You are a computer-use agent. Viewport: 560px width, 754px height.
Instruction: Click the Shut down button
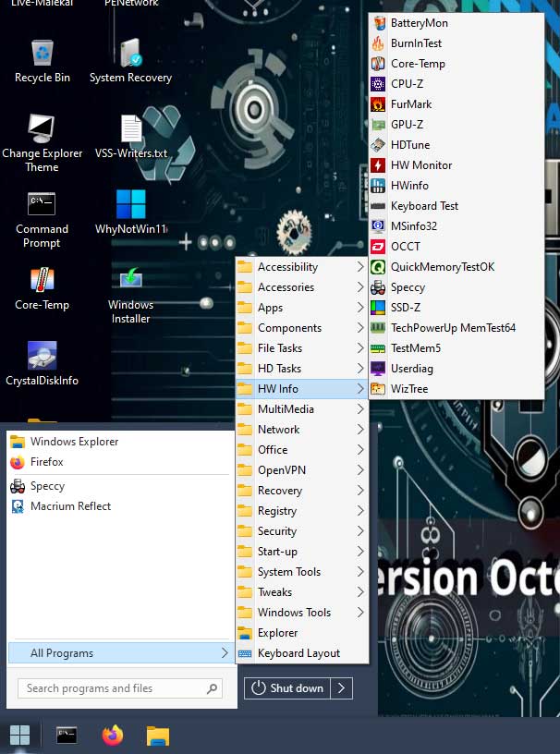tap(287, 688)
